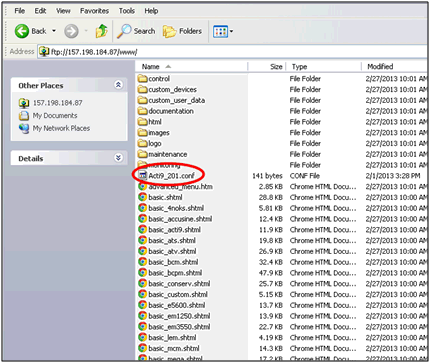The image size is (431, 363).
Task: Select the advanced_menu.htm file name
Action: point(180,186)
